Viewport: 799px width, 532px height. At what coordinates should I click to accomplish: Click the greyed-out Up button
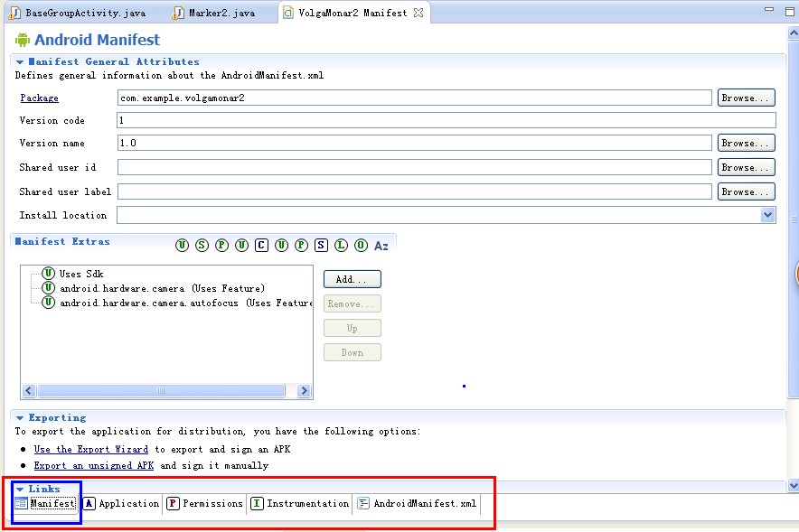point(352,328)
